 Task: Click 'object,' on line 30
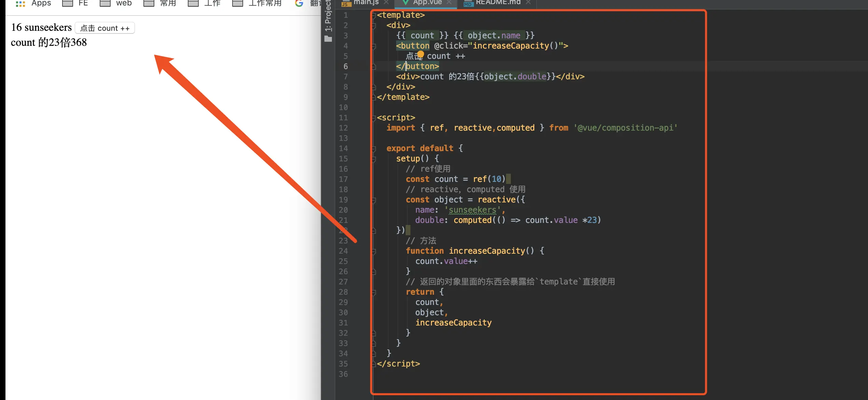pyautogui.click(x=432, y=312)
